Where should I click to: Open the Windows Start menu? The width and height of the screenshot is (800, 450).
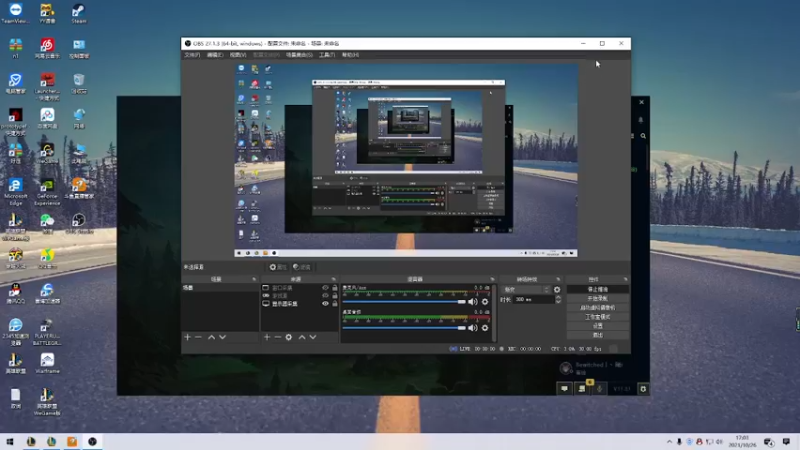10,441
